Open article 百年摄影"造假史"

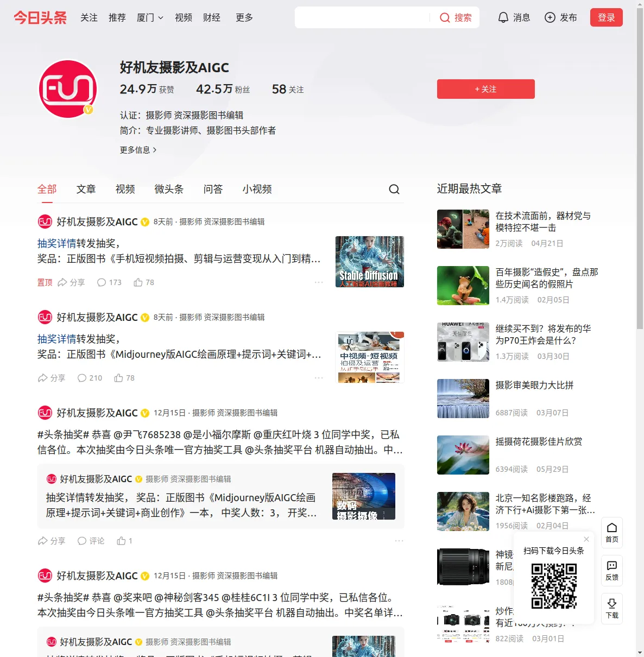[x=547, y=278]
